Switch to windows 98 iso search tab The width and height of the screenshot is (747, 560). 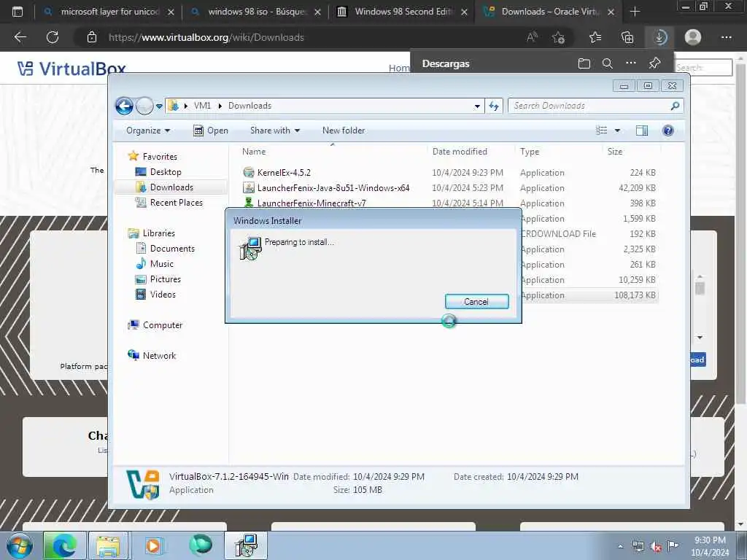coord(256,12)
